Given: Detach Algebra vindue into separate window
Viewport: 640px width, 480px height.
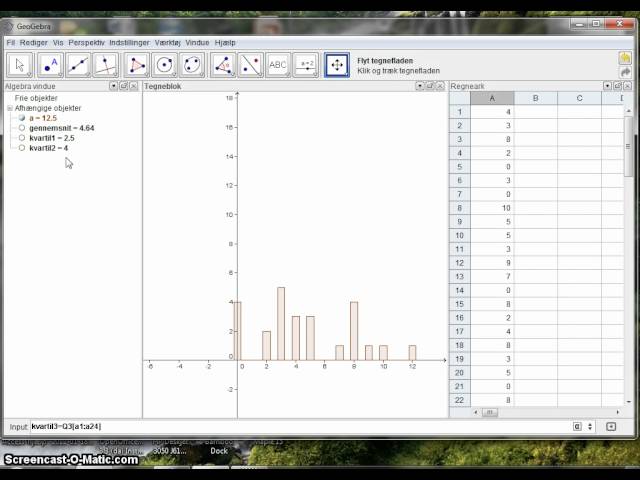Looking at the screenshot, I should pyautogui.click(x=123, y=86).
